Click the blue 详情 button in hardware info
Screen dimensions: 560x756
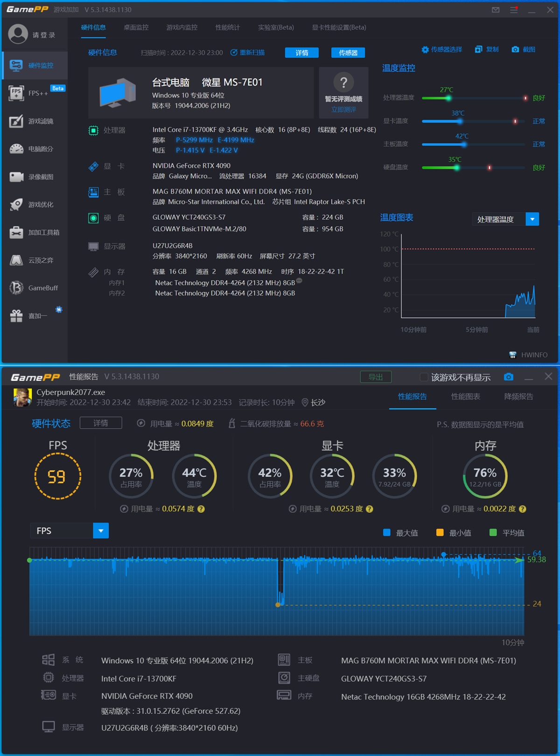click(x=302, y=53)
